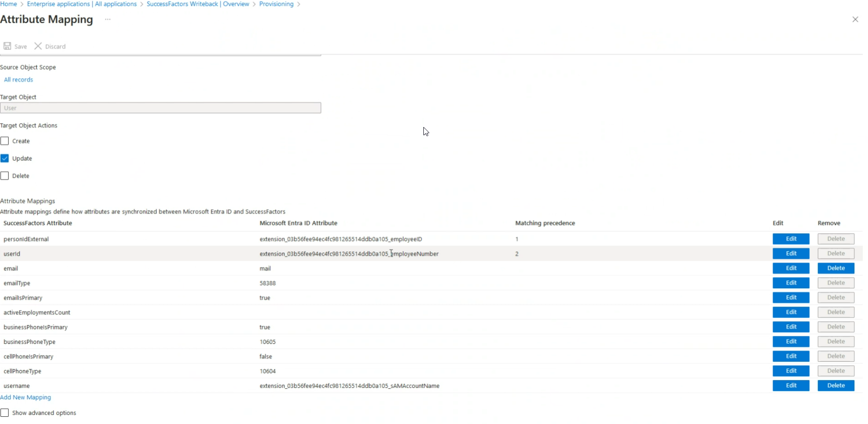Click the 10605 businessPhoneType value
Screen dimensions: 868x424
(268, 342)
